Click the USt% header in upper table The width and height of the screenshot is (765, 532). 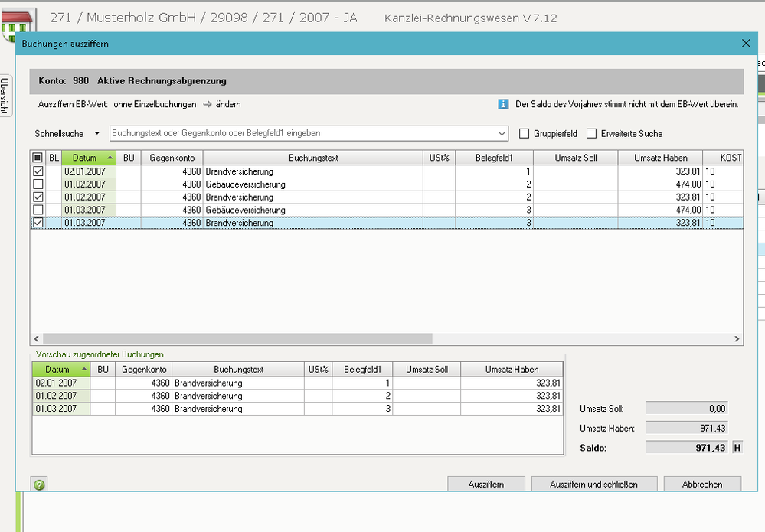pos(439,158)
